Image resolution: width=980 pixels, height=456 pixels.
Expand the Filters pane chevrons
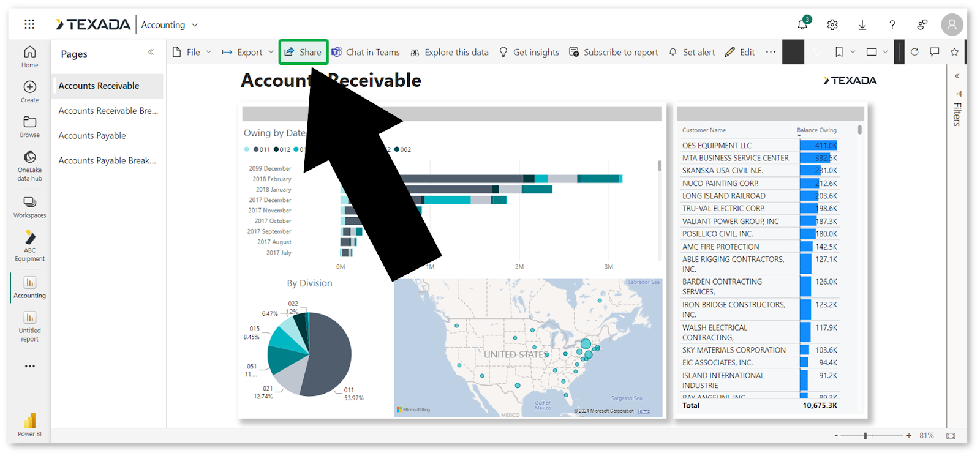tap(957, 77)
